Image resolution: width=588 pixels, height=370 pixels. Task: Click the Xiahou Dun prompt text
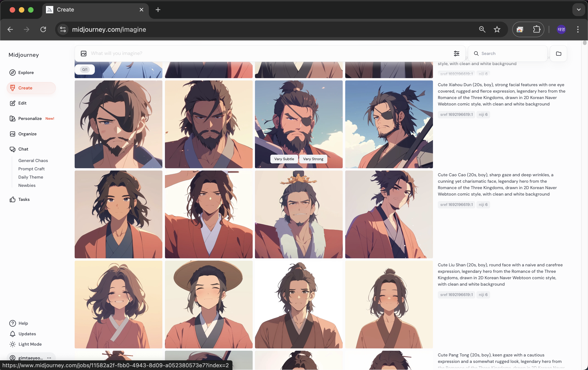point(501,94)
